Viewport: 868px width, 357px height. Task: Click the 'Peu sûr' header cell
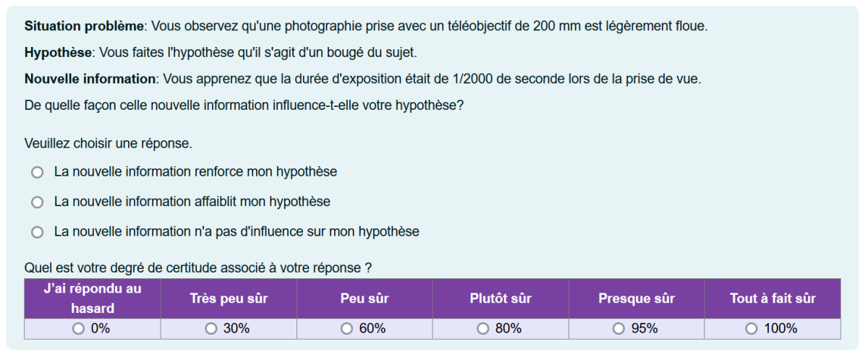pyautogui.click(x=365, y=298)
